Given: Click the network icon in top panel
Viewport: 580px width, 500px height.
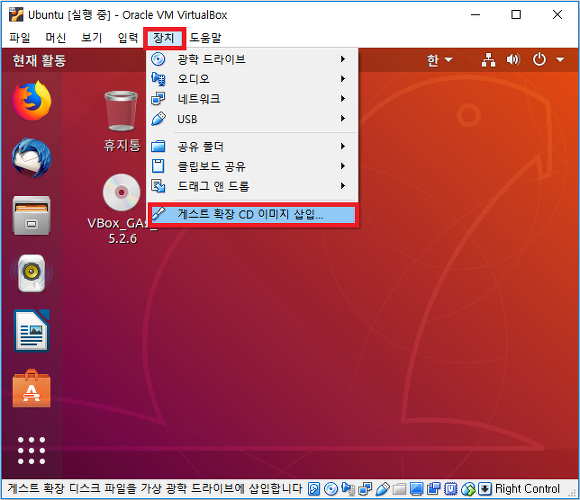Looking at the screenshot, I should click(x=488, y=60).
